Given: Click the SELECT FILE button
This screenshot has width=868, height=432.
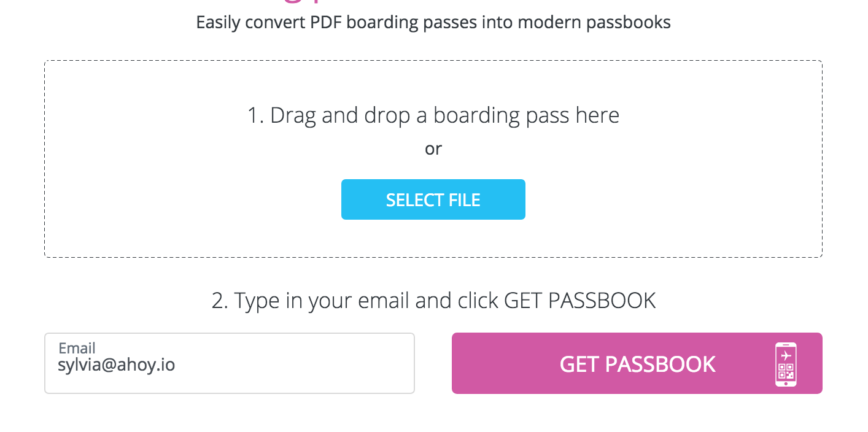Looking at the screenshot, I should tap(433, 199).
